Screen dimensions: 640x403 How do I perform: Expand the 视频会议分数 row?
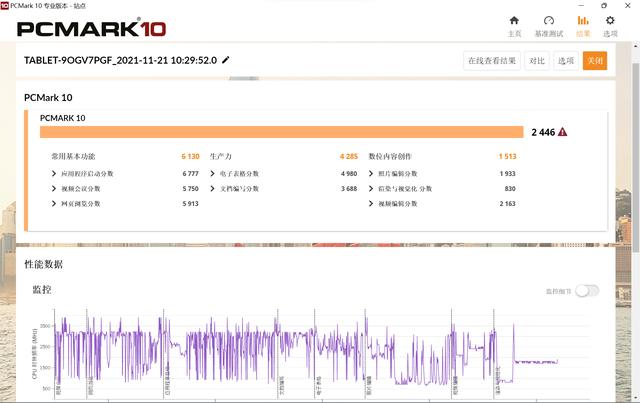(x=54, y=188)
